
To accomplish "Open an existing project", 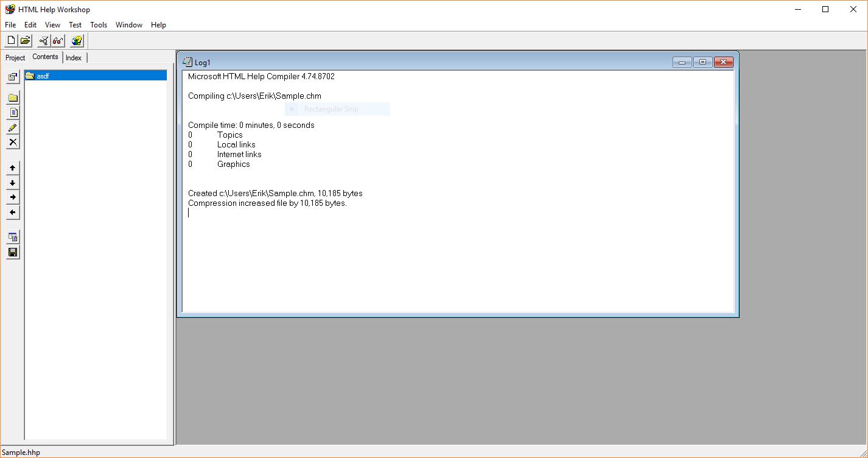I will coord(25,40).
